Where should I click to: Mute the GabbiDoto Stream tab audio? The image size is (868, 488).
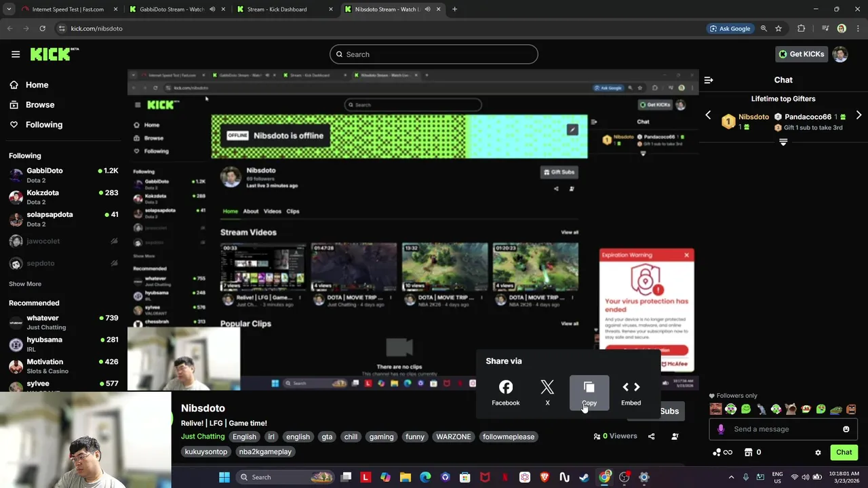212,9
